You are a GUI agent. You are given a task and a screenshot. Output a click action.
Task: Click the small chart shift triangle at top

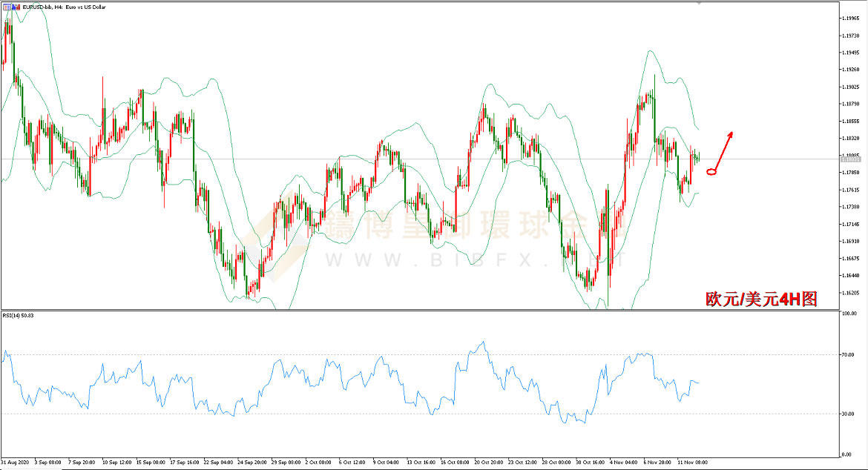(699, 4)
